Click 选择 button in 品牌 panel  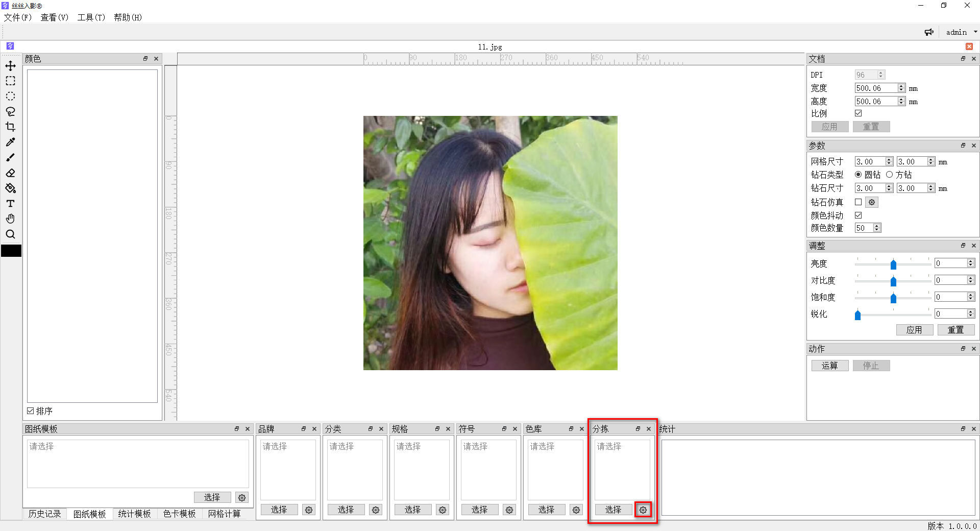pos(279,510)
